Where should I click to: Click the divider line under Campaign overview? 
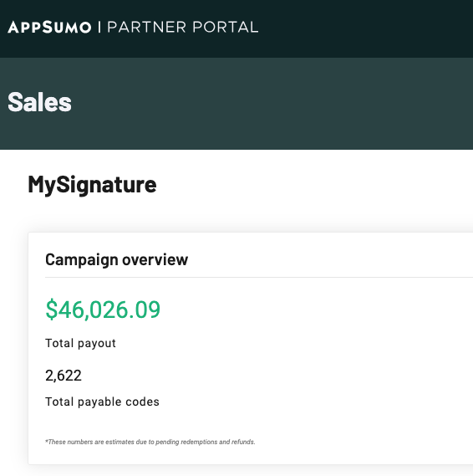pos(259,277)
